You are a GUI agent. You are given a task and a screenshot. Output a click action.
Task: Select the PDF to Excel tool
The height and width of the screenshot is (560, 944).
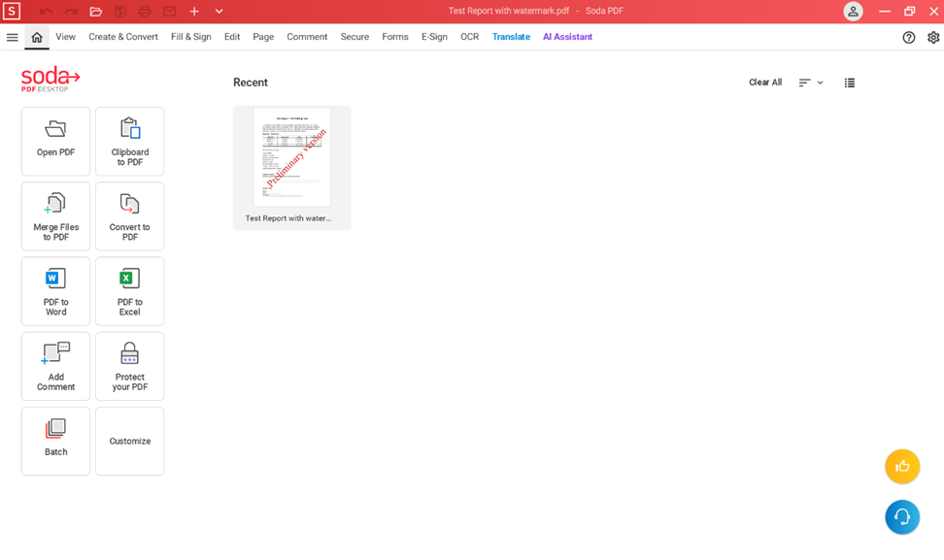coord(129,291)
